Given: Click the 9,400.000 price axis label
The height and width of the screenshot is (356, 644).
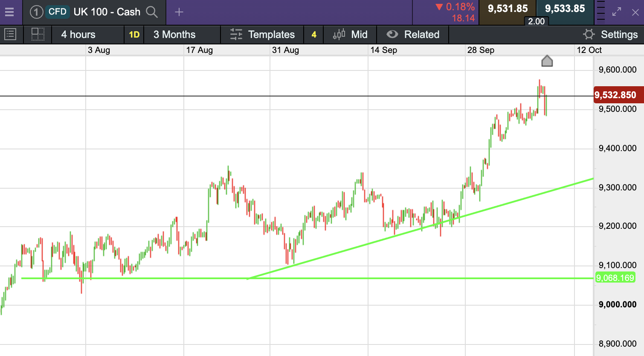Looking at the screenshot, I should [x=618, y=148].
